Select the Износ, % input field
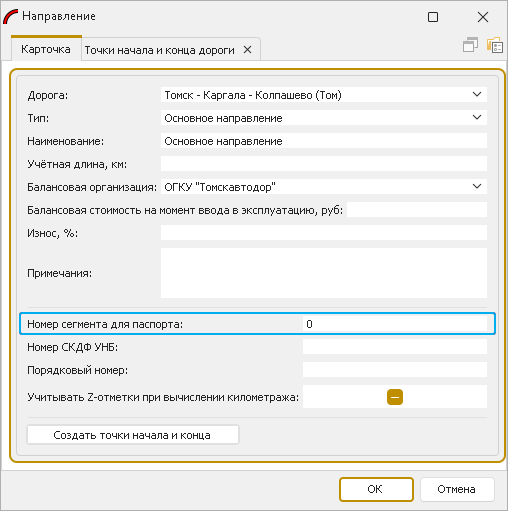 324,233
